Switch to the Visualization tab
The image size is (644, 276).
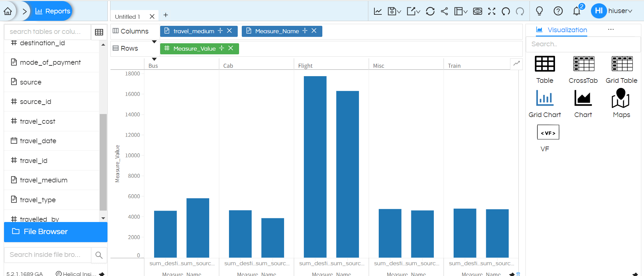(562, 30)
